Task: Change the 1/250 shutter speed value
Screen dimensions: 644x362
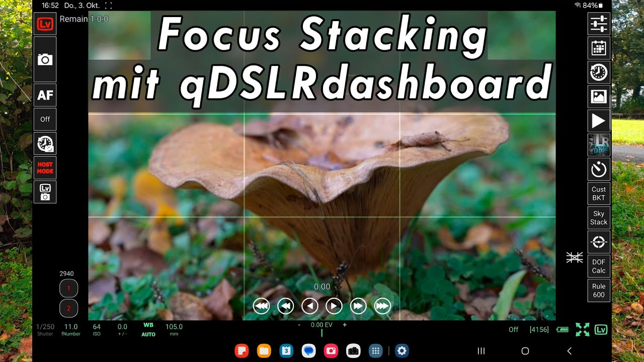Action: point(45,330)
